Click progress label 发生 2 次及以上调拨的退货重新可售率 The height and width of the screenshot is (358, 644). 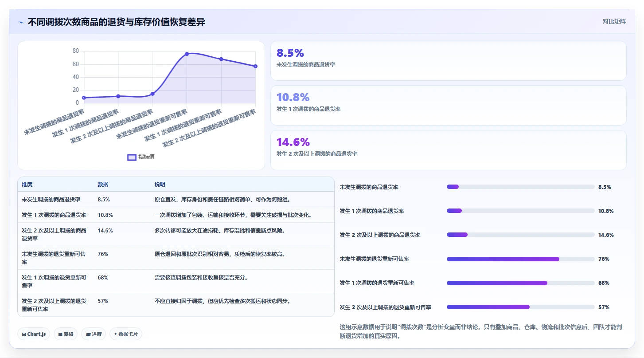(x=385, y=307)
